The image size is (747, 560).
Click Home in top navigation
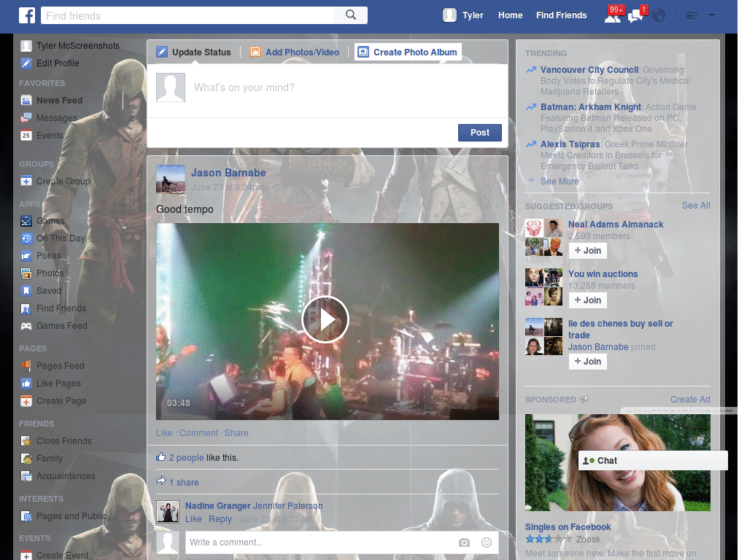510,15
